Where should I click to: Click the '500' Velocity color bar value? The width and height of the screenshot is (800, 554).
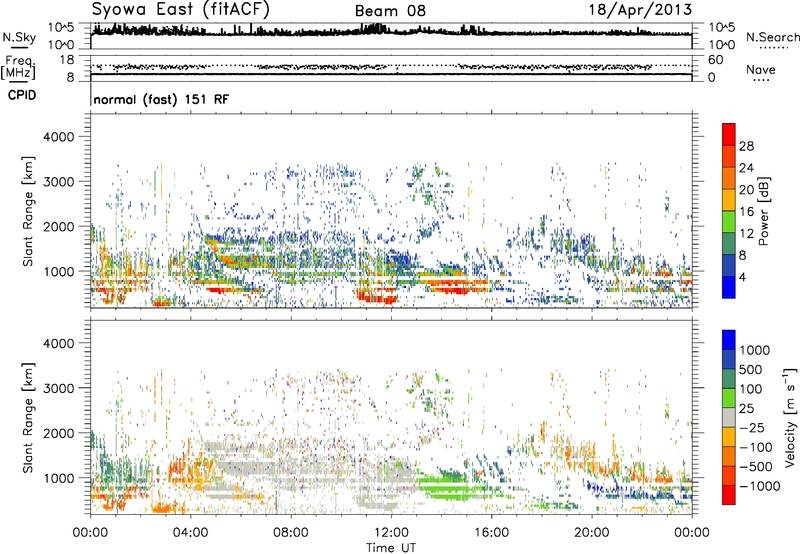coord(751,370)
